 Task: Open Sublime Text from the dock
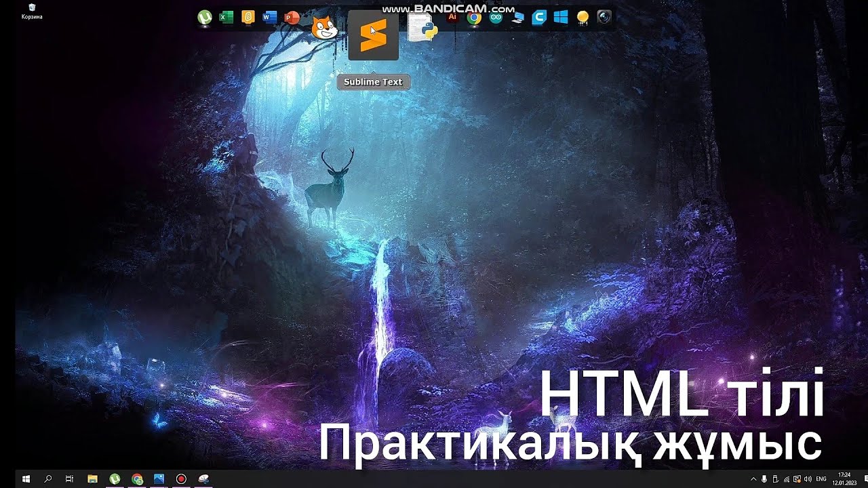pyautogui.click(x=373, y=35)
